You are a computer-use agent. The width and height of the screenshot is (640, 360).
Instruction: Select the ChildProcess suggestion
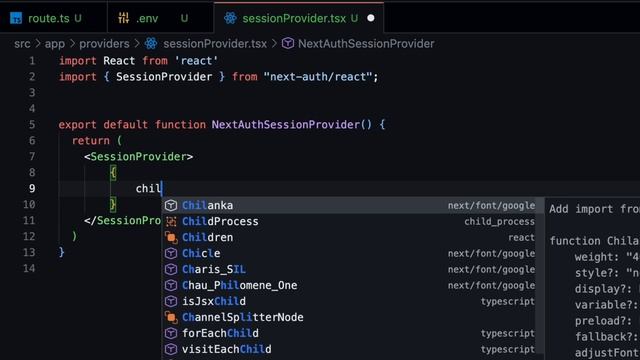click(353, 221)
